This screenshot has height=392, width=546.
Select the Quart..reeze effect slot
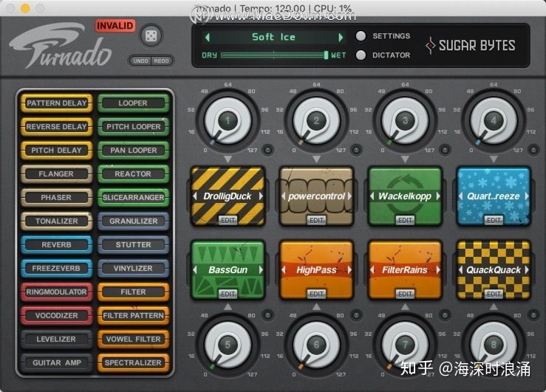pos(494,196)
